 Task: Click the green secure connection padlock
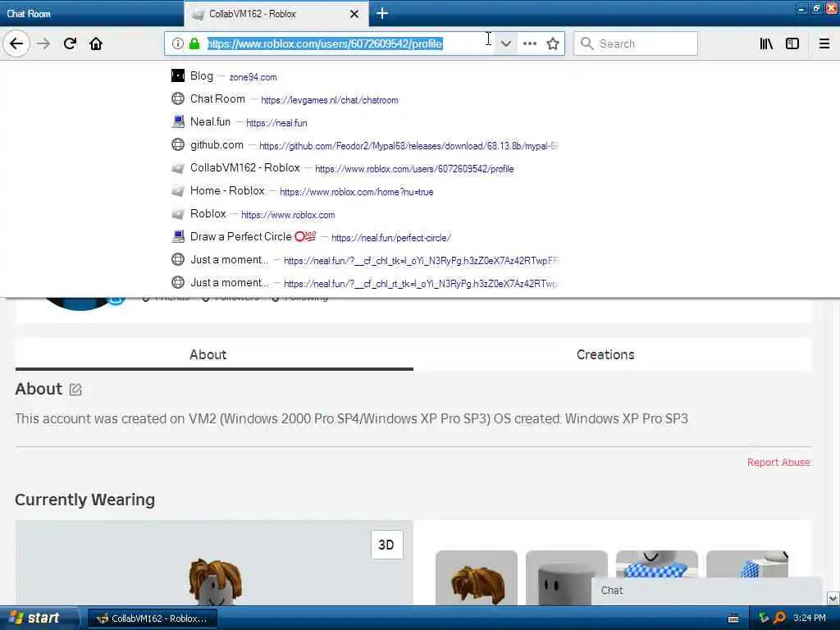[194, 43]
